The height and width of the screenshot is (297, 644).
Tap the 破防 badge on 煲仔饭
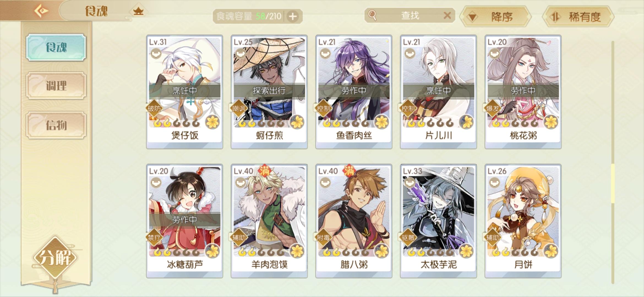click(x=154, y=108)
